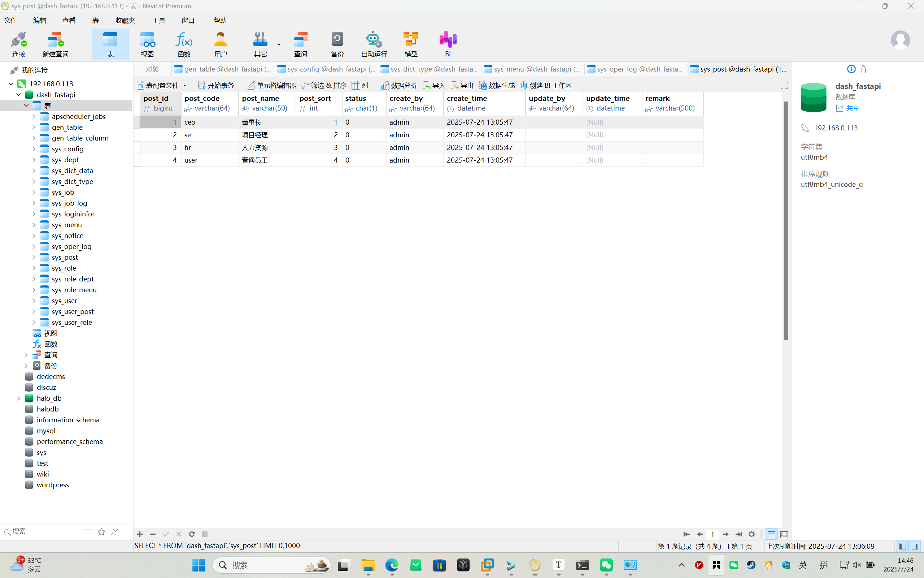Collapse the 192.168.0.113 connection node
924x578 pixels.
(x=11, y=84)
